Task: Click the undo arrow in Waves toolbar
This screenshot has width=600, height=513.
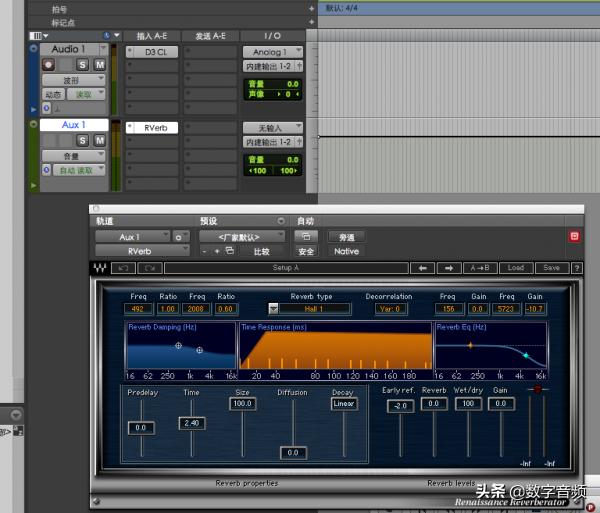Action: [x=125, y=268]
